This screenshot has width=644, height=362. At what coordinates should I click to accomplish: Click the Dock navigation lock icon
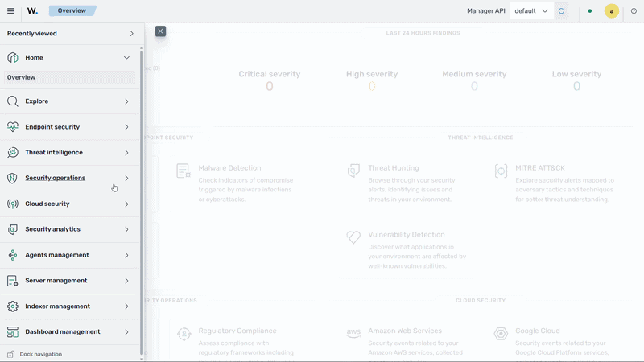click(x=10, y=354)
